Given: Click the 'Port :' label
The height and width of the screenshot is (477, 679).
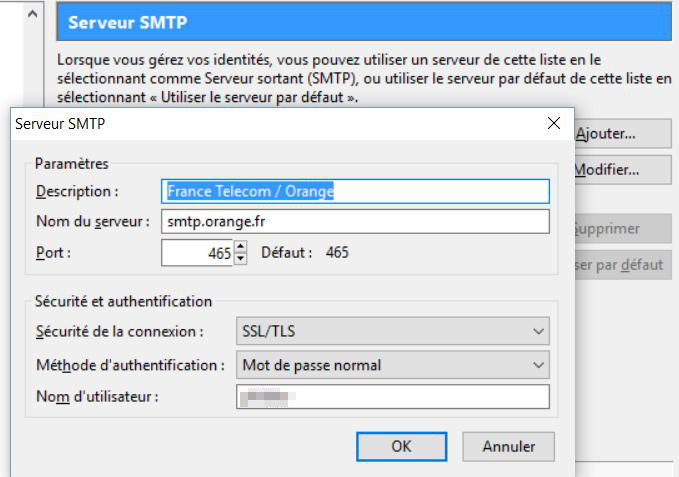Looking at the screenshot, I should [x=54, y=253].
